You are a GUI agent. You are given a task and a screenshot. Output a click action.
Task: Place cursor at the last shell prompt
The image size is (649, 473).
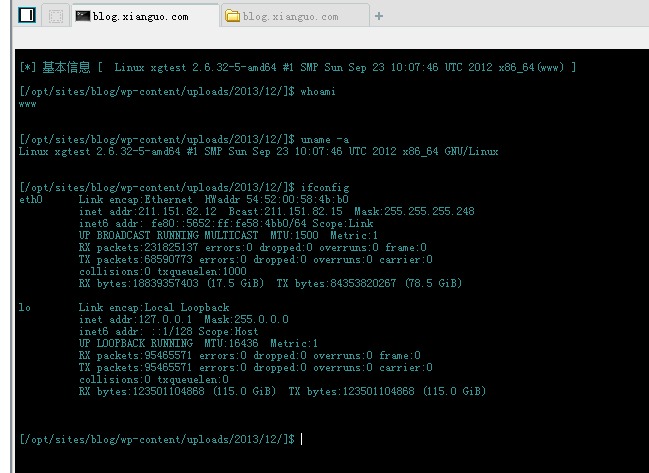click(301, 439)
